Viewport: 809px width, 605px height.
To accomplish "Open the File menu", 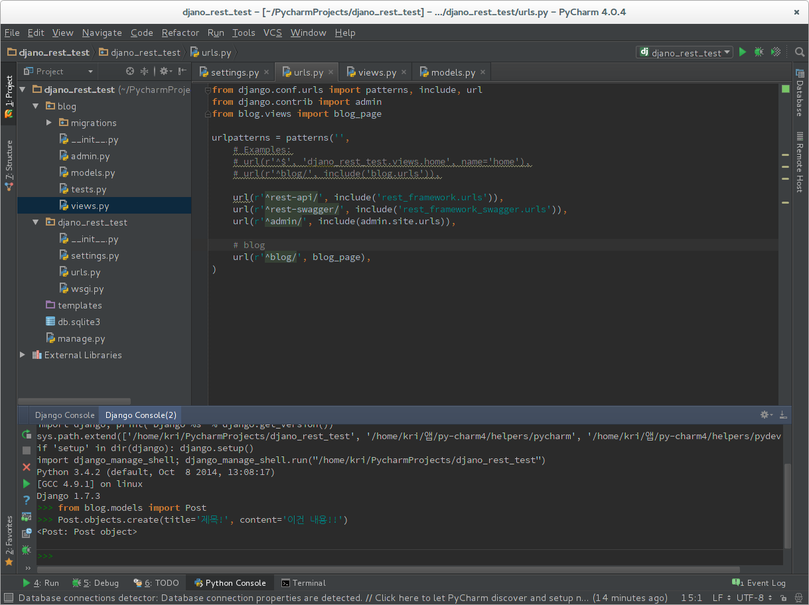I will [12, 32].
